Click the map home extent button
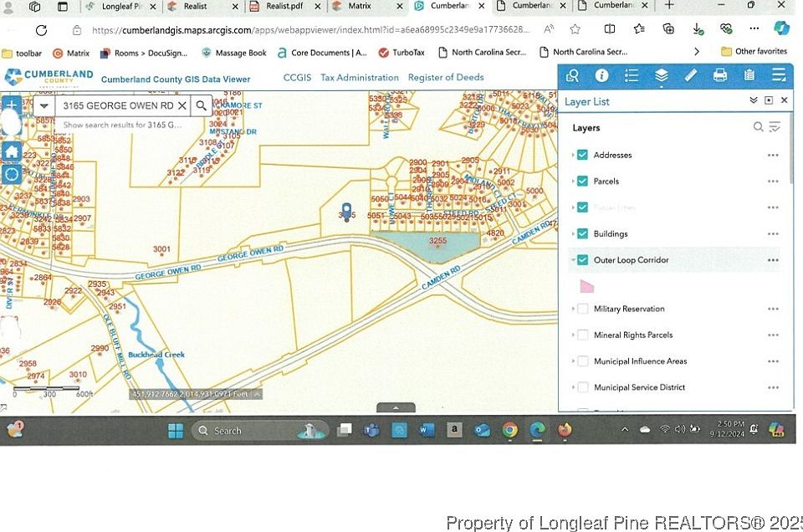 pos(12,151)
